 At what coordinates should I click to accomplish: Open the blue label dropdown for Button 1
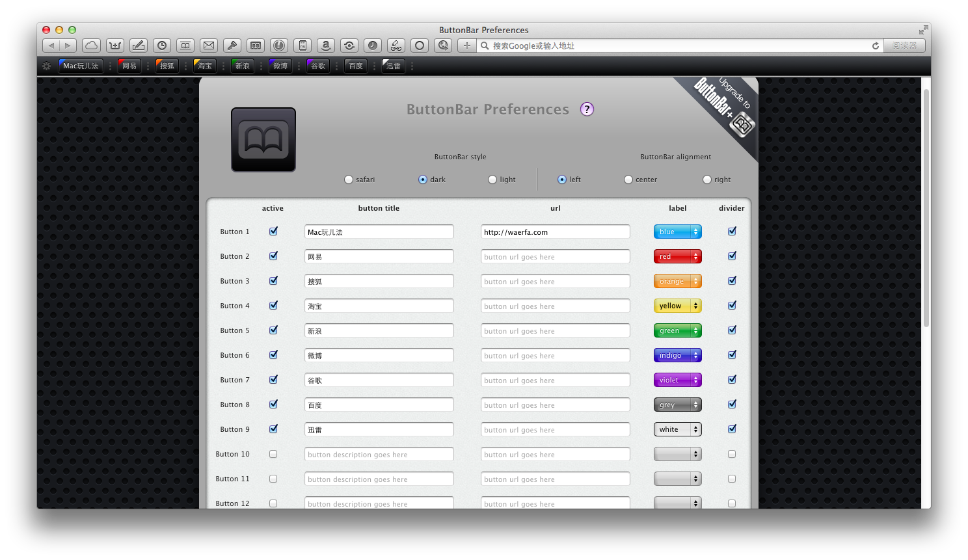tap(677, 232)
